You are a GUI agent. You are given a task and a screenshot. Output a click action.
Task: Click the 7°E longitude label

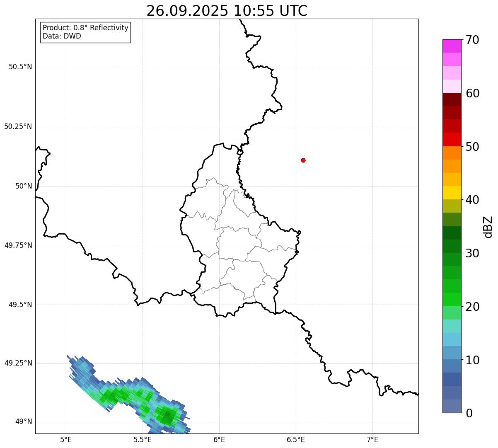click(x=372, y=439)
